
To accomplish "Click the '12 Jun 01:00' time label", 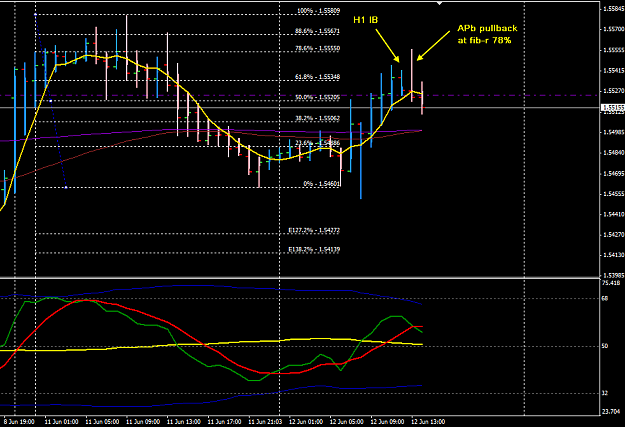I will (x=305, y=422).
